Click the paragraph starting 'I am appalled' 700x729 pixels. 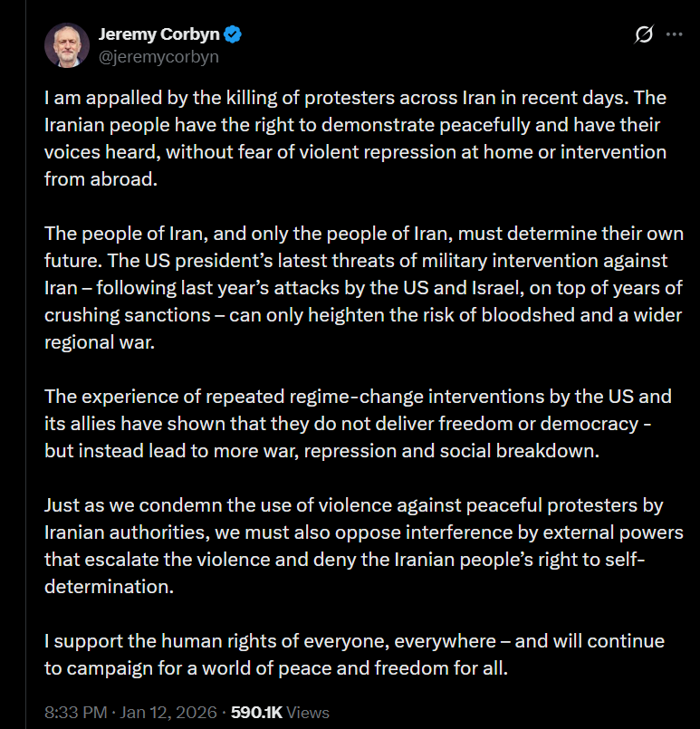point(356,138)
